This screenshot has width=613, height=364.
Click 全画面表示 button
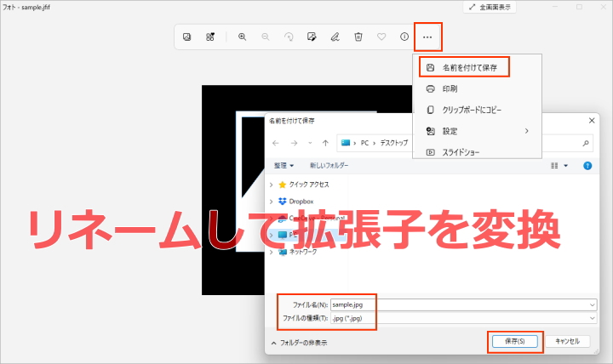490,7
